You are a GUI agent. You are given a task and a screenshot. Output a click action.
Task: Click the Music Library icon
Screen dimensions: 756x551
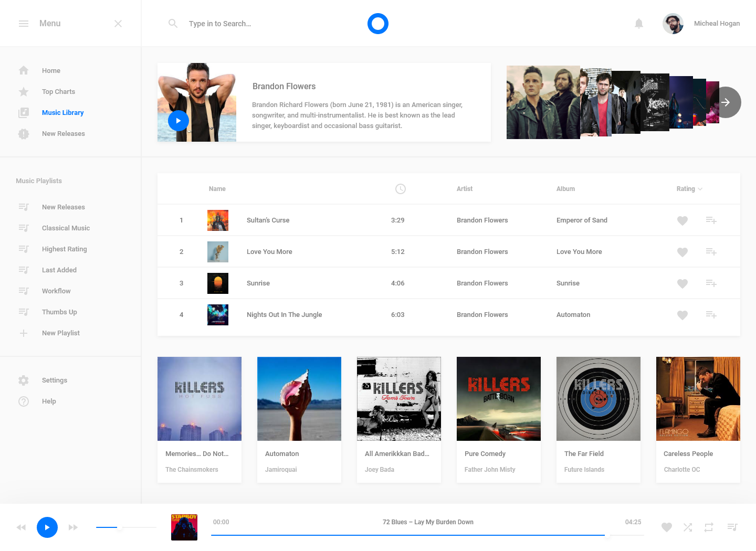click(x=24, y=113)
